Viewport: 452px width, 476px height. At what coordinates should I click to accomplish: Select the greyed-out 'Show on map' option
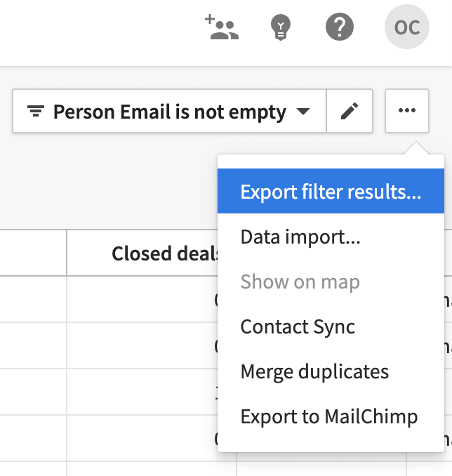pos(300,282)
